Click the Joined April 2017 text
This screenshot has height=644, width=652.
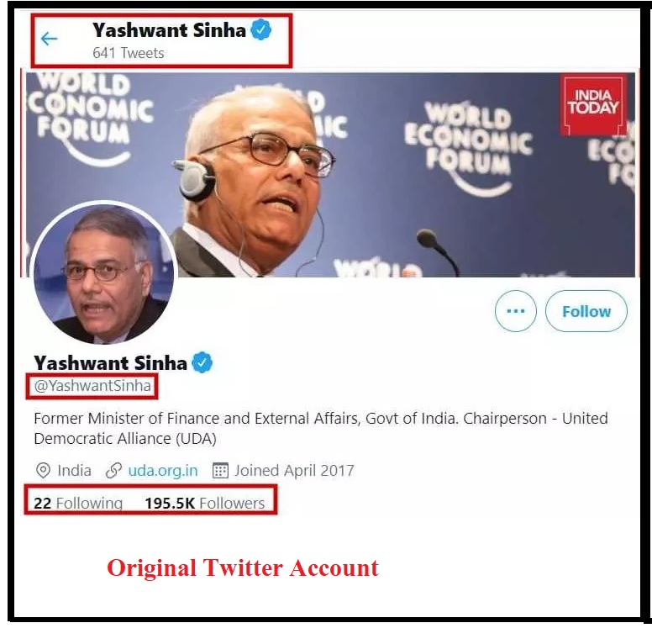coord(294,471)
